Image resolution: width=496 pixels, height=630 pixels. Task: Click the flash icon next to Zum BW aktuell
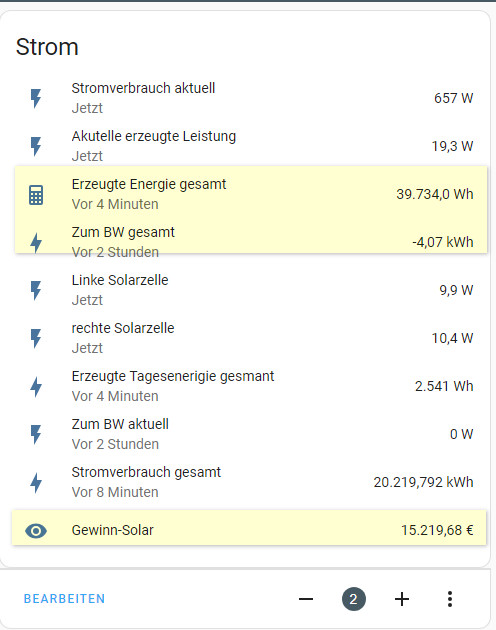click(36, 434)
